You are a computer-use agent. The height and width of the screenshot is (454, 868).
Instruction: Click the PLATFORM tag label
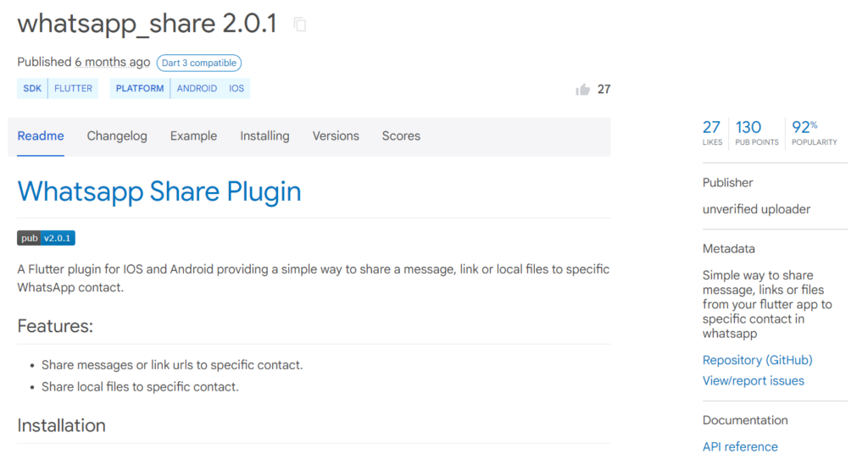point(140,88)
